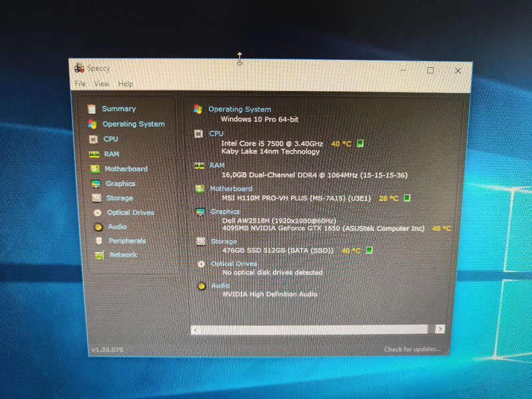This screenshot has width=532, height=399.
Task: Open Network section in sidebar
Action: pyautogui.click(x=123, y=255)
